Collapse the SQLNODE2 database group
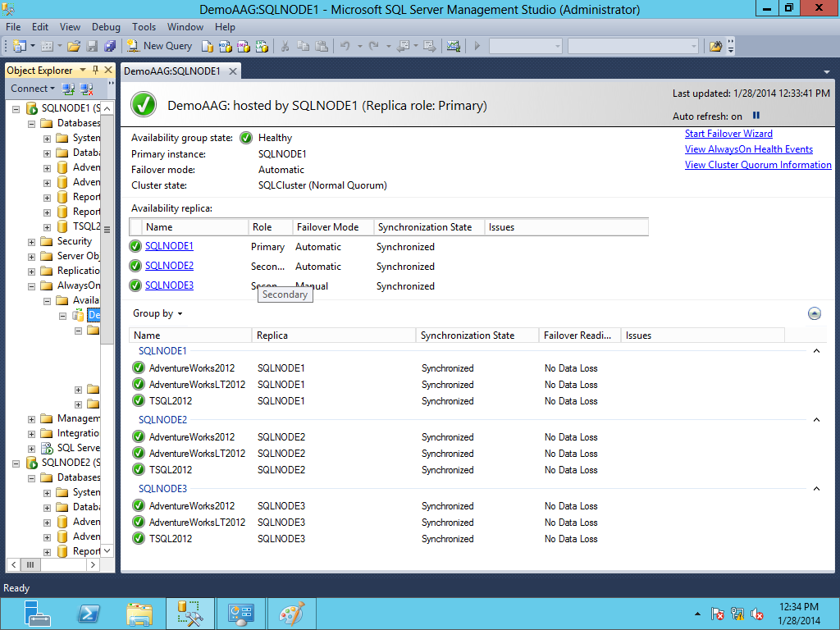Screen dimensions: 840x630 tap(816, 420)
